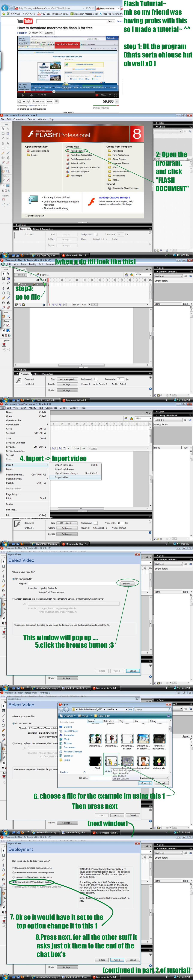
Task: Pick the Subselection tool in step 3 window
Action: click(x=8, y=274)
